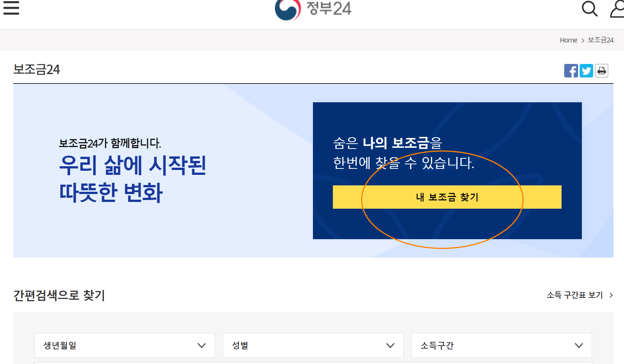This screenshot has height=364, width=624.
Task: Expand the 성별 dropdown
Action: (x=313, y=345)
